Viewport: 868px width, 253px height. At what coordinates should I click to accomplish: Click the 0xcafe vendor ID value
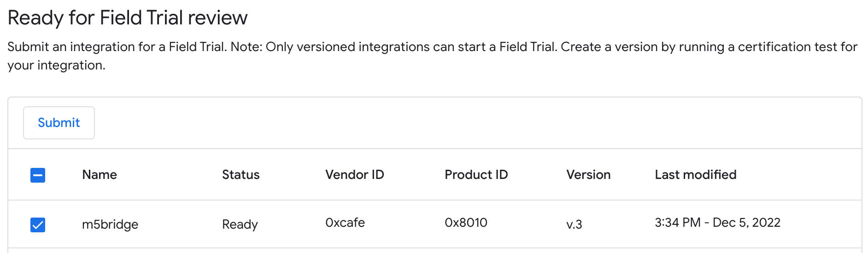point(345,223)
